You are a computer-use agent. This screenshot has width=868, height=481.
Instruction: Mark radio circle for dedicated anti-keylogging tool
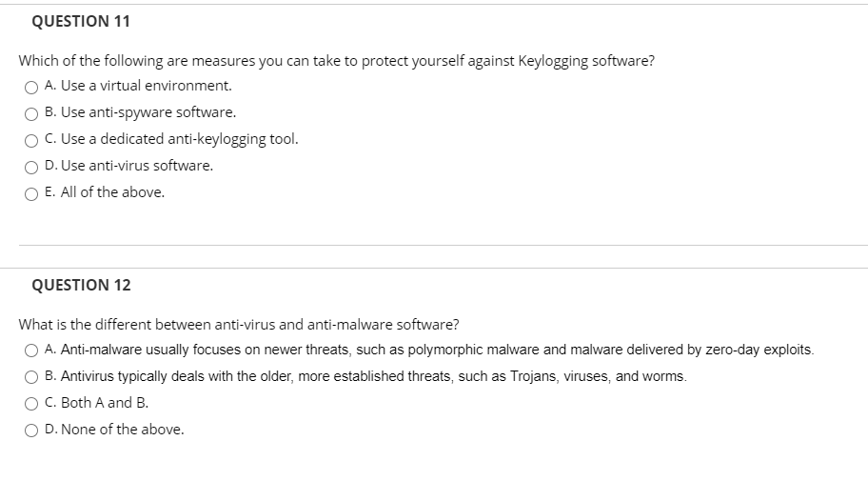pos(31,141)
